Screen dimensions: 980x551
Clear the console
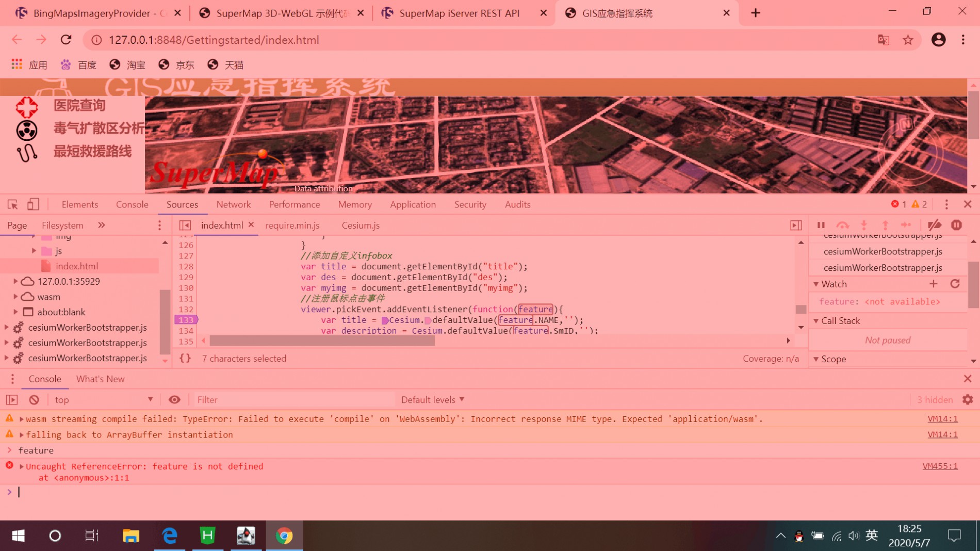tap(34, 400)
